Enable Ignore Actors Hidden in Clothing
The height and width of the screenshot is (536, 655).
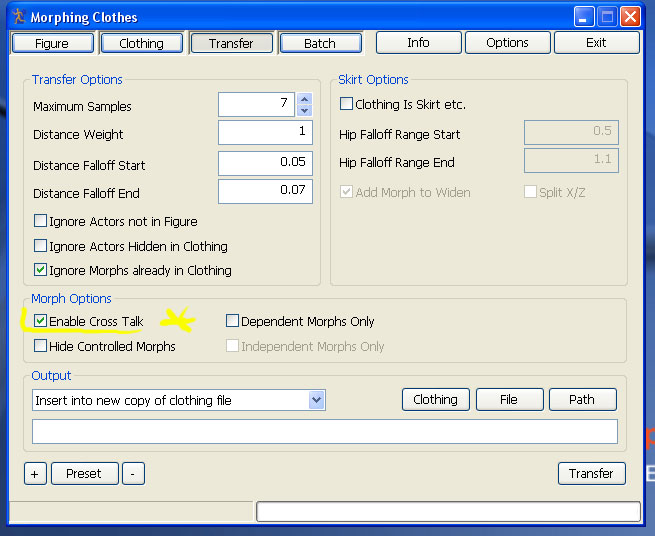(41, 246)
